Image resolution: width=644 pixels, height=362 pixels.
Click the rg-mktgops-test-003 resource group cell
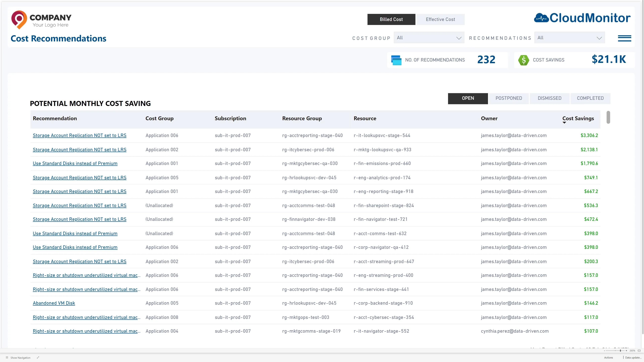pos(305,317)
